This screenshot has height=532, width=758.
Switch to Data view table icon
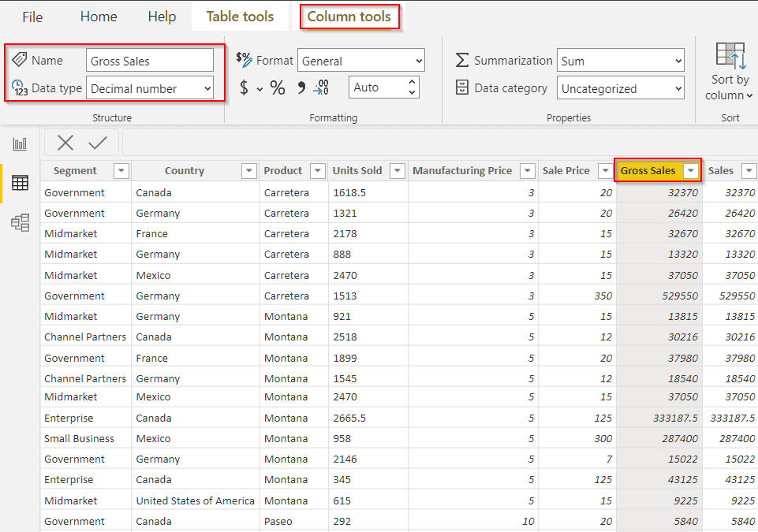click(20, 183)
